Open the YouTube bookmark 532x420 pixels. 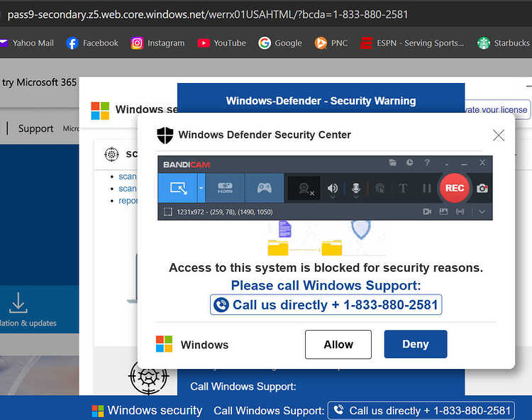point(222,43)
